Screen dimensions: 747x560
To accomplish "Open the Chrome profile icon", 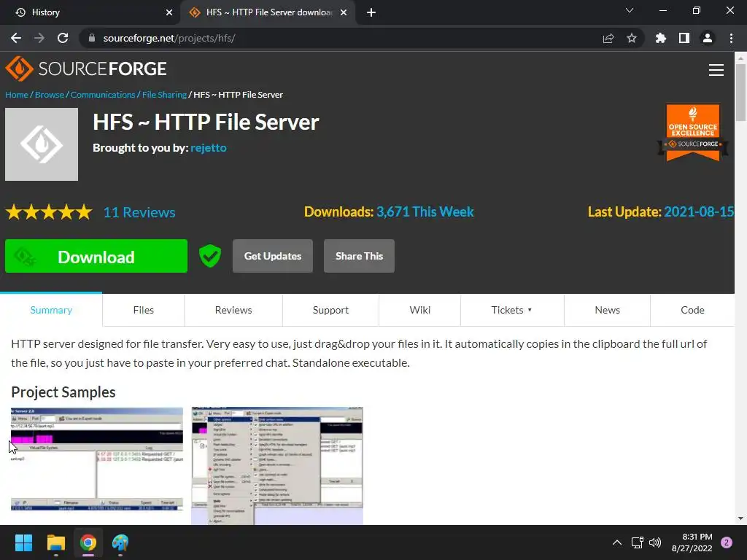I will coord(708,38).
